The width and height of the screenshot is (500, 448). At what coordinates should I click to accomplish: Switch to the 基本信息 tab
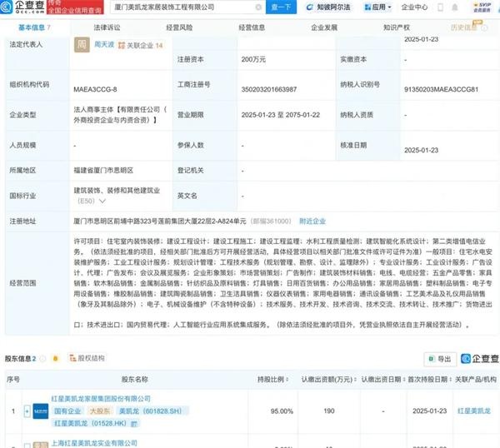[x=34, y=27]
